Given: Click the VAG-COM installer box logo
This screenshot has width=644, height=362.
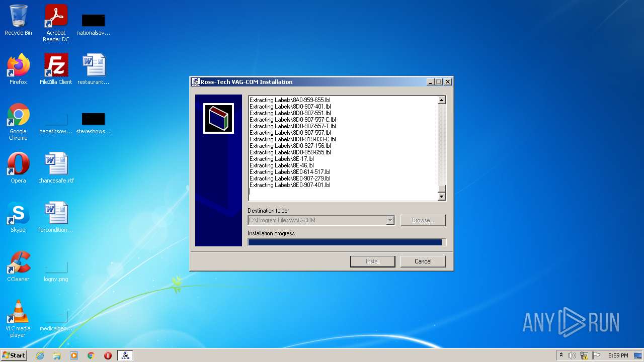Looking at the screenshot, I should 218,118.
